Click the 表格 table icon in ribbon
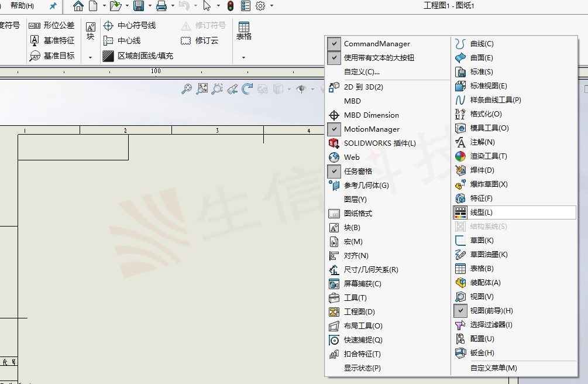Screen dimensions: 588x384 pos(244,27)
